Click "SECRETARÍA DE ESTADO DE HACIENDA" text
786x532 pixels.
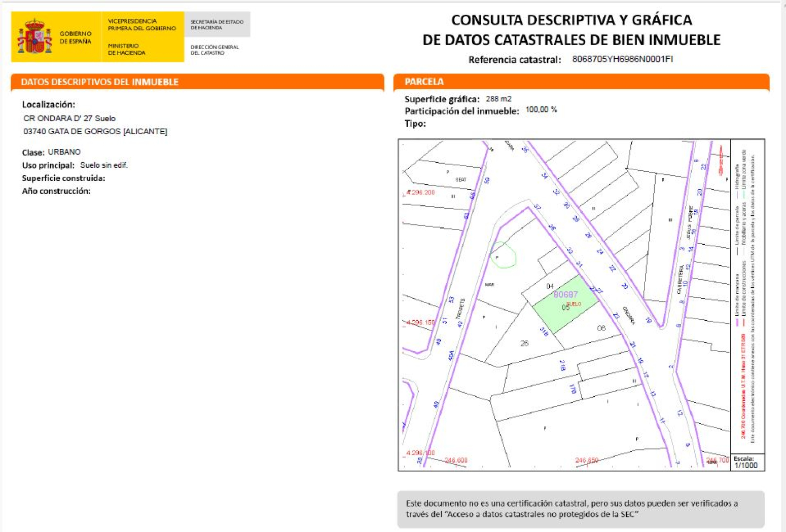tap(217, 25)
